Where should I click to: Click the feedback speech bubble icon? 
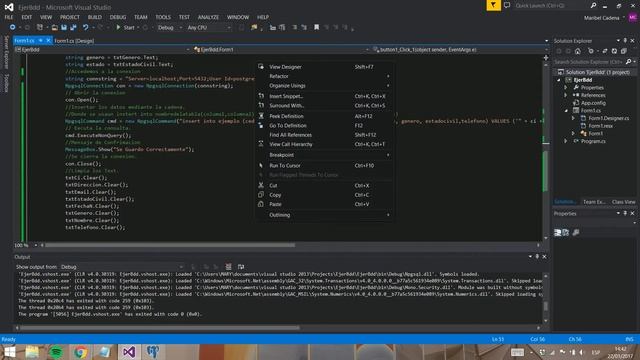click(x=507, y=5)
